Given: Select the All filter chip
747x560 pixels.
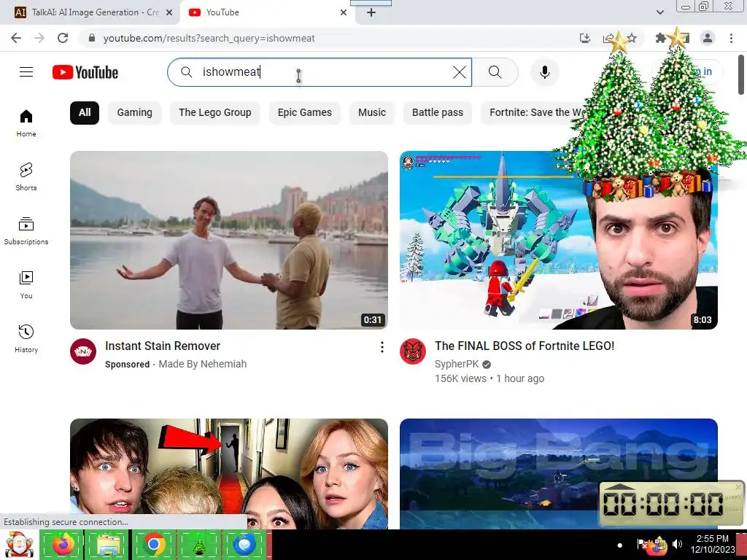Looking at the screenshot, I should pos(85,113).
